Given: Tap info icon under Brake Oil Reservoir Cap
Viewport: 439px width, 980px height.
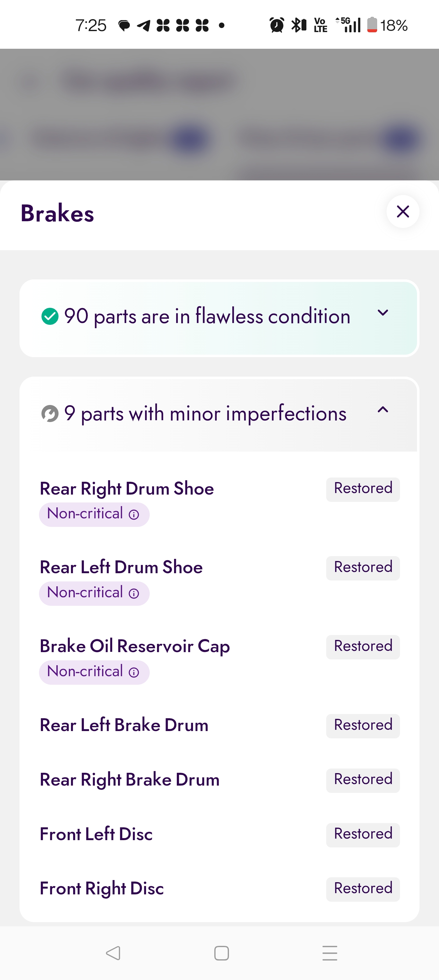Looking at the screenshot, I should 134,673.
